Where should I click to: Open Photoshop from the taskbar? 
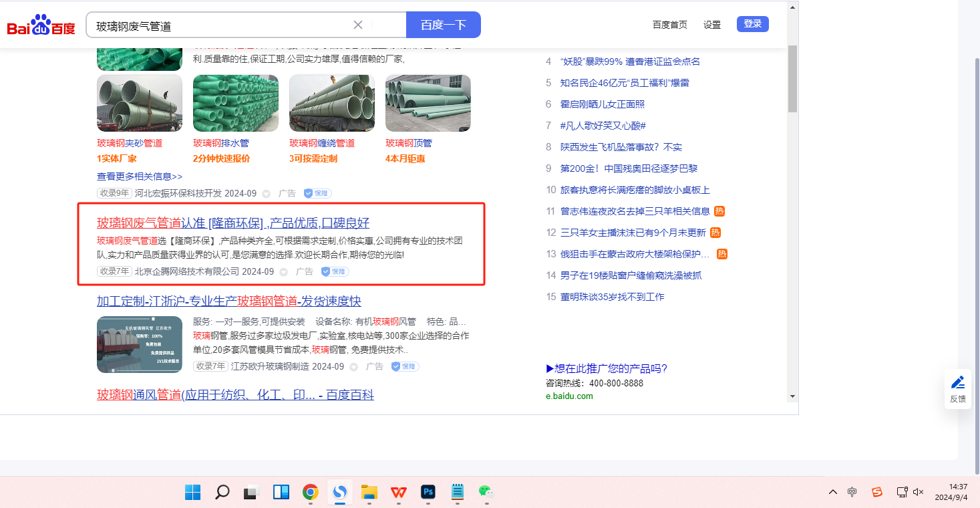[428, 493]
